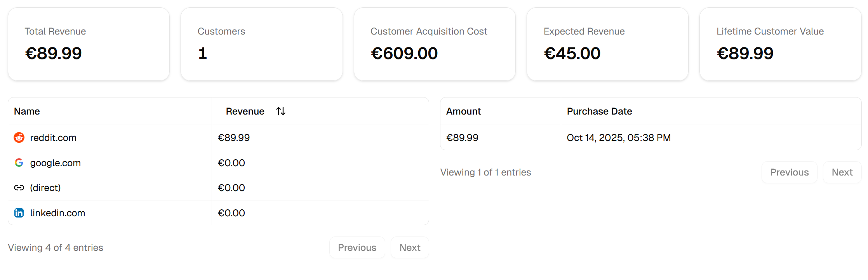Viewport: 868px width, 280px height.
Task: Click the Reddit logo icon
Action: tap(19, 137)
